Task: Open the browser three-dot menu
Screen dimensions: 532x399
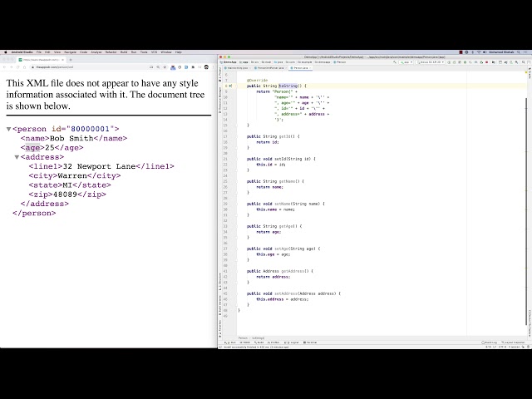Action: pos(214,67)
